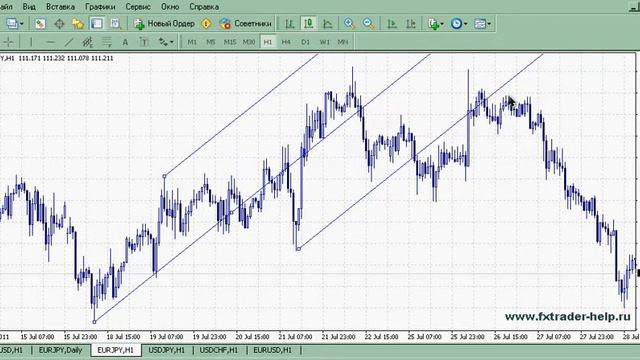
Task: Toggle the Terminal panel icon
Action: tap(97, 24)
